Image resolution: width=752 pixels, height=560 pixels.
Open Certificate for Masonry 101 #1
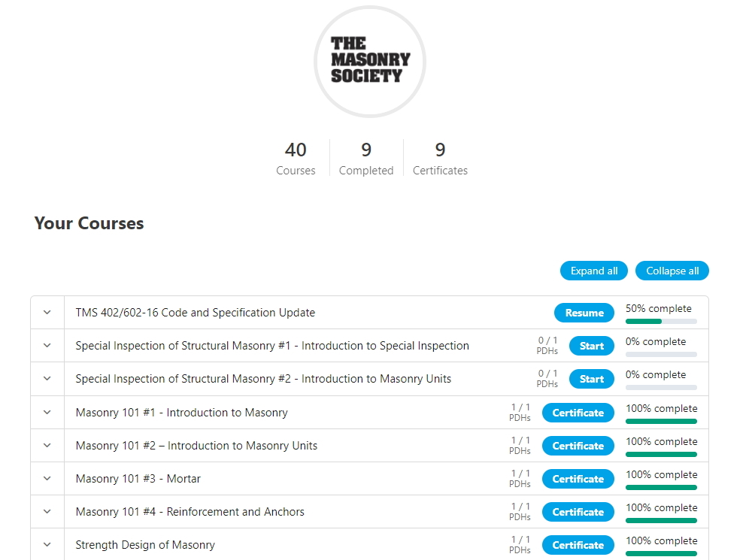point(578,413)
